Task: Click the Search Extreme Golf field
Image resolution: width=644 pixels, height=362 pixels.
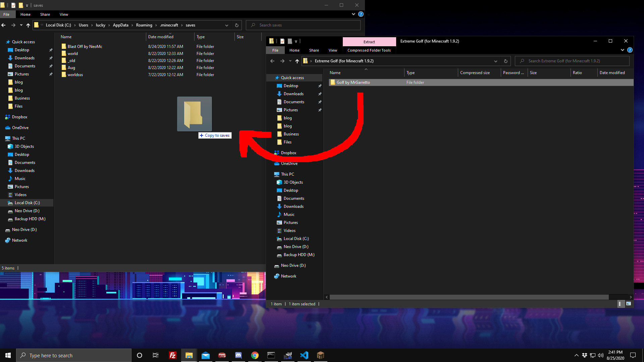Action: pos(572,61)
